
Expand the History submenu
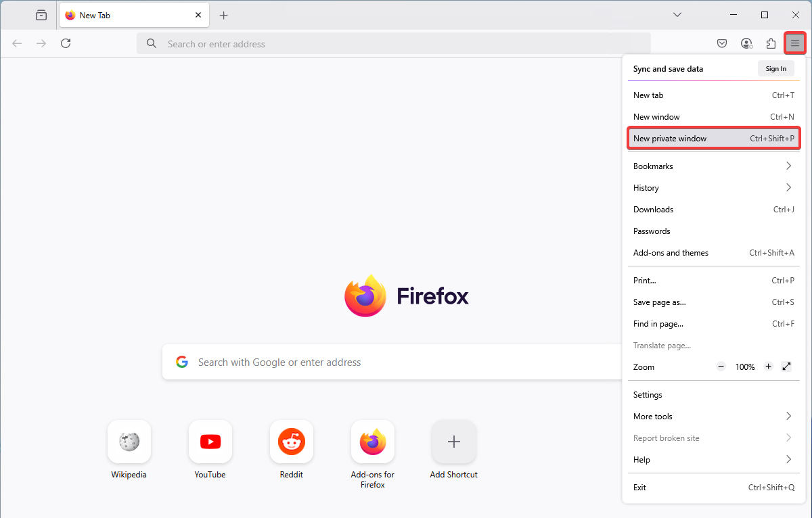[x=714, y=188]
